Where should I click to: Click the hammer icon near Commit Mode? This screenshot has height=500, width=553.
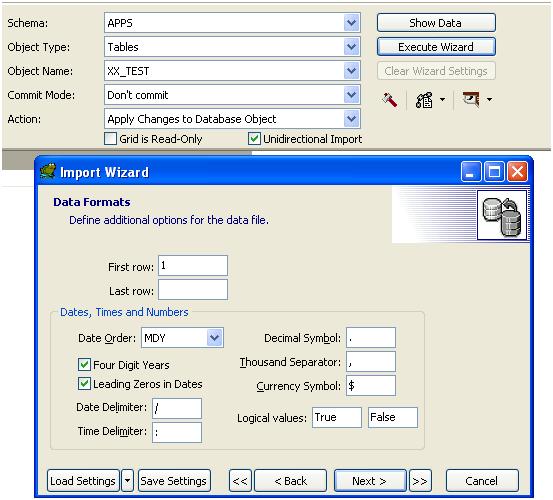390,100
